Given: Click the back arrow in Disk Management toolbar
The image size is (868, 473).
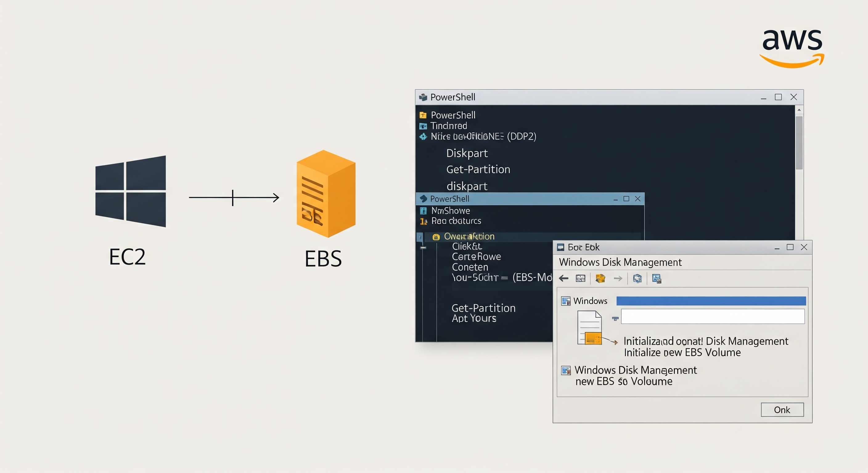Looking at the screenshot, I should (x=564, y=278).
